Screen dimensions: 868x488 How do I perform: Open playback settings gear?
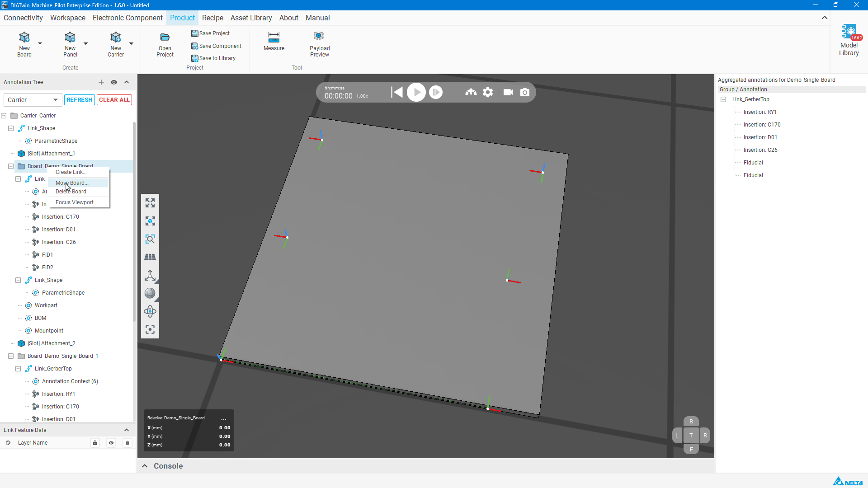tap(488, 92)
